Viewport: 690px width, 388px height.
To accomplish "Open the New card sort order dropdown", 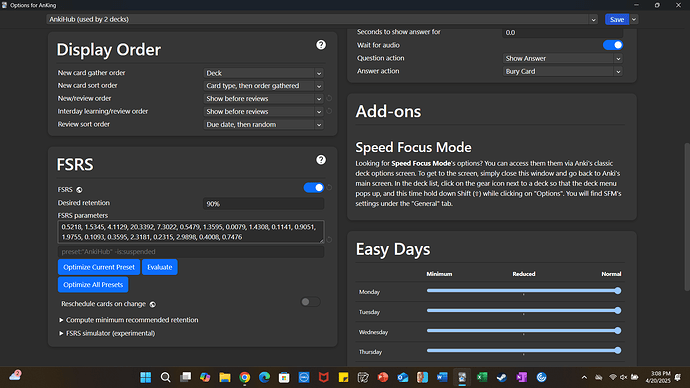I will (x=264, y=86).
